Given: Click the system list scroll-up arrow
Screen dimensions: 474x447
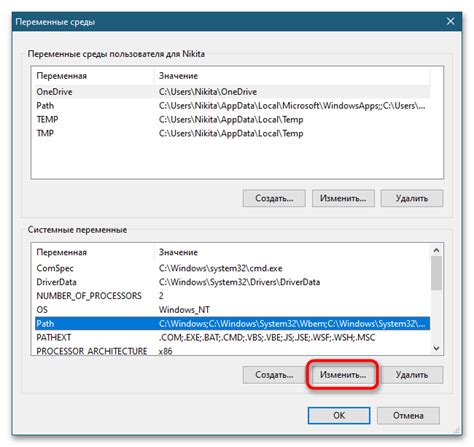Looking at the screenshot, I should click(x=436, y=250).
